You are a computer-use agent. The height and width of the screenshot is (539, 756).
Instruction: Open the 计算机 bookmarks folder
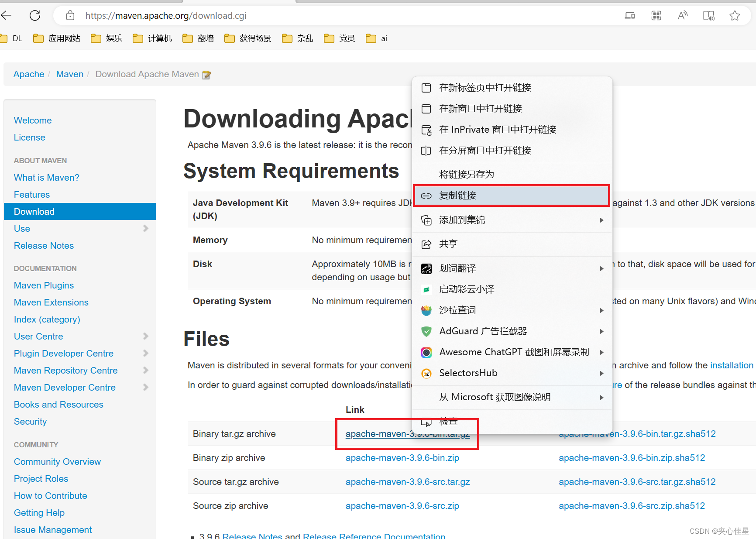coord(152,38)
